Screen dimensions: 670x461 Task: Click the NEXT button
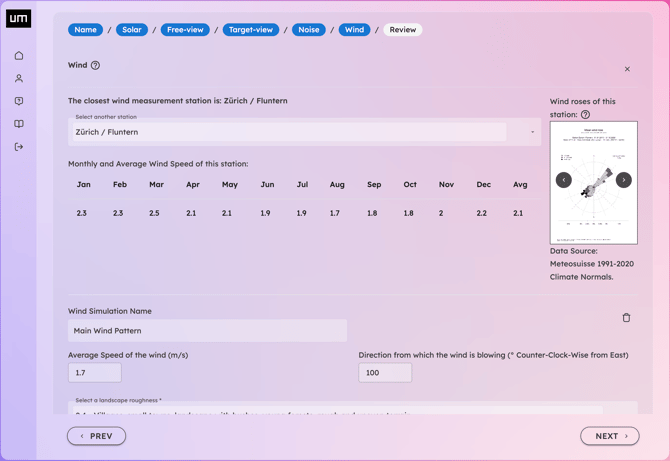coord(609,436)
